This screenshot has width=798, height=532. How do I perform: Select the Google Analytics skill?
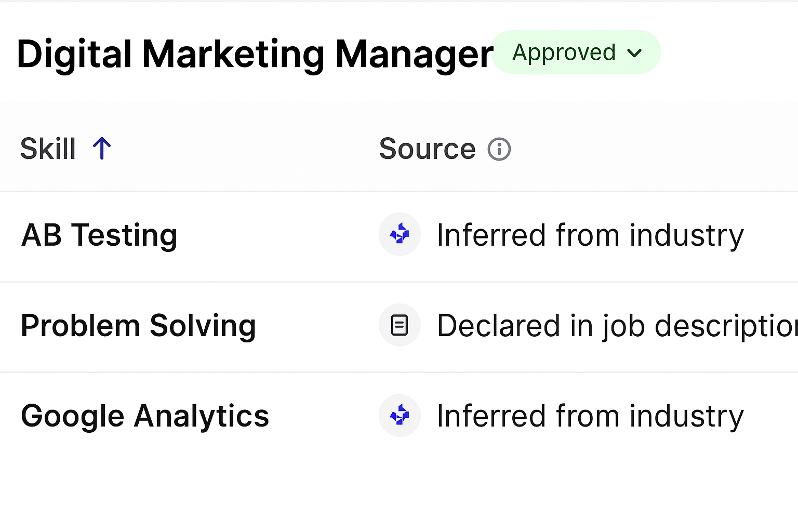(145, 416)
